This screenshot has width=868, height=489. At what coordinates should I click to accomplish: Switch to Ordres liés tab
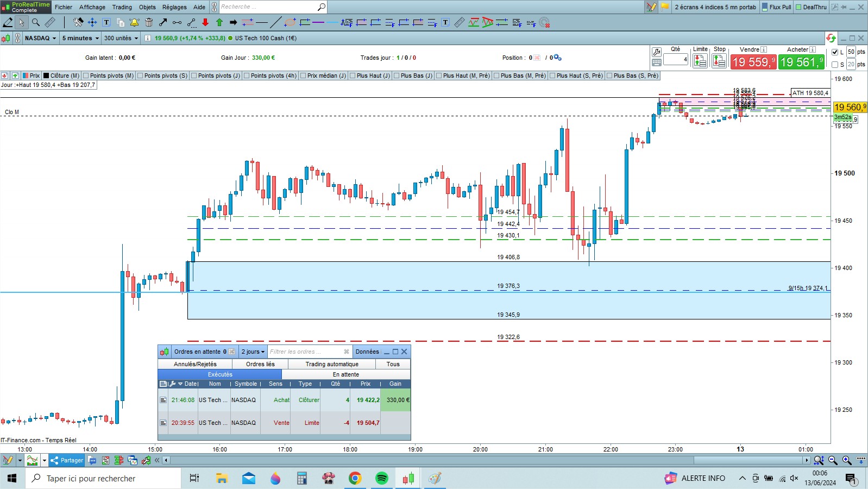(260, 364)
